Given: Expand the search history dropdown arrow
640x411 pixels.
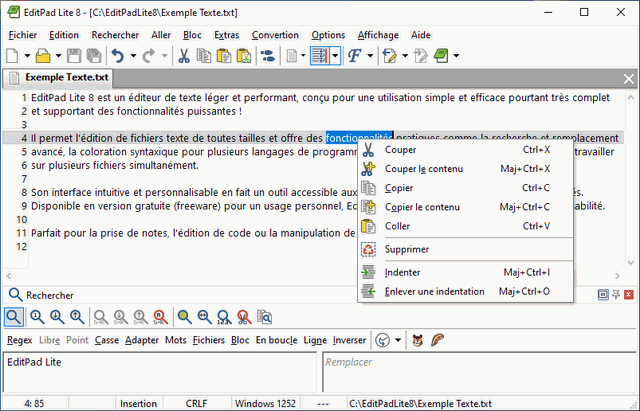Looking at the screenshot, I should coord(398,340).
